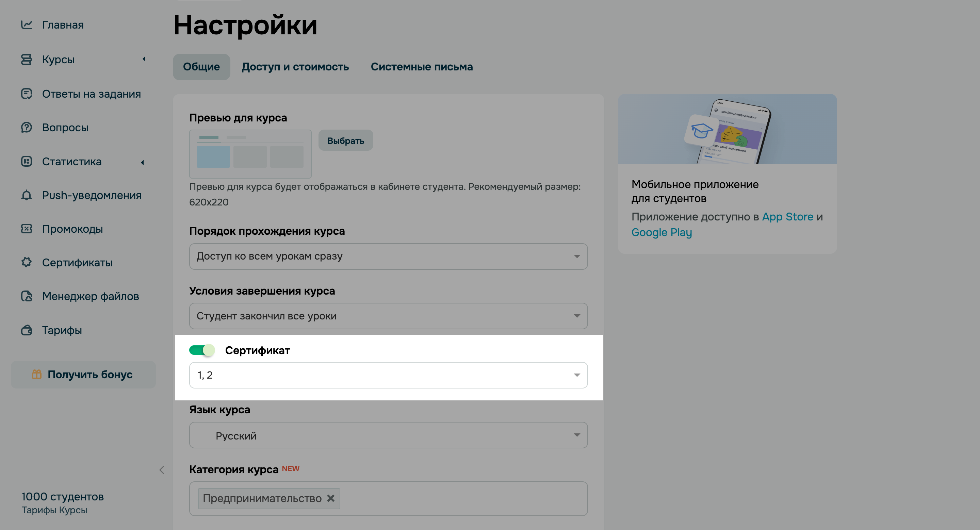
Task: Select the Промокоды promo code icon
Action: (27, 229)
